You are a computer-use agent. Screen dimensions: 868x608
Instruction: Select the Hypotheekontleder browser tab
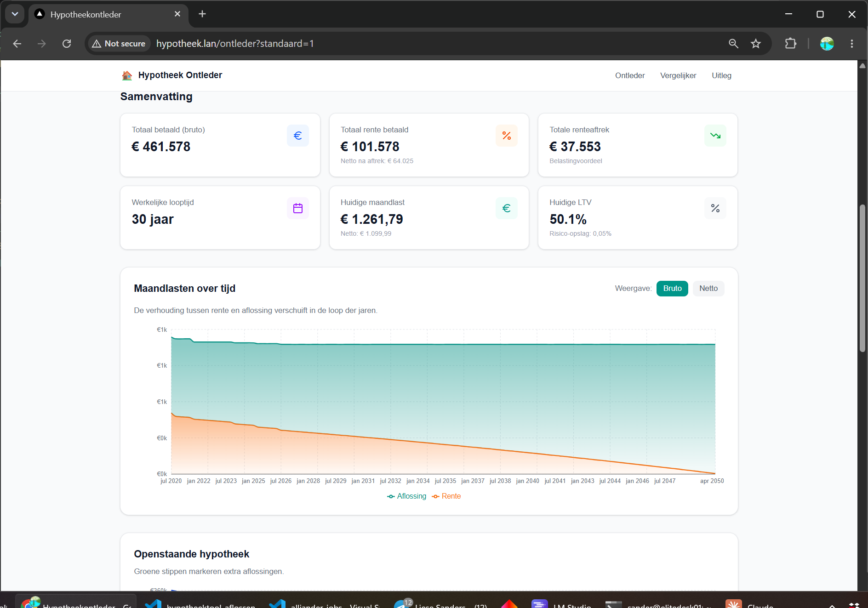click(109, 14)
